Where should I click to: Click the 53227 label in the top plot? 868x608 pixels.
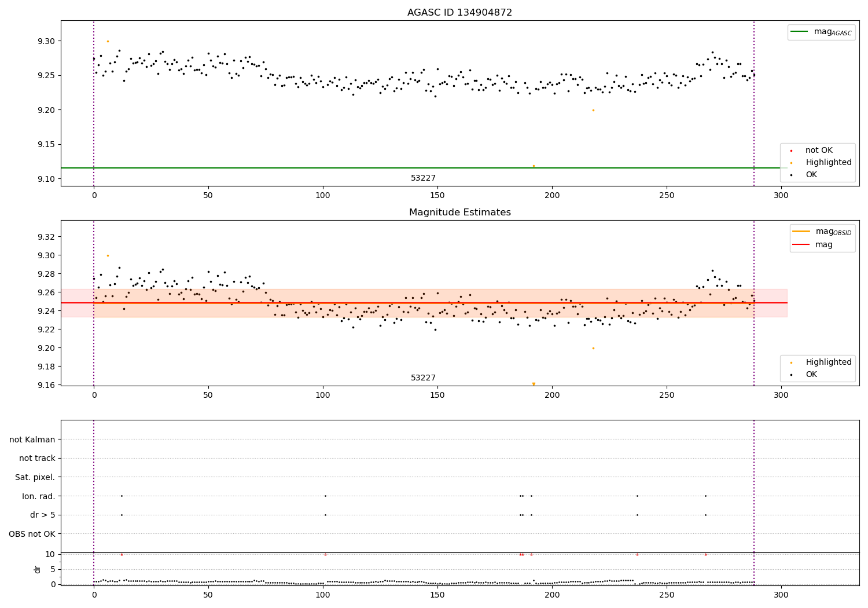point(423,178)
